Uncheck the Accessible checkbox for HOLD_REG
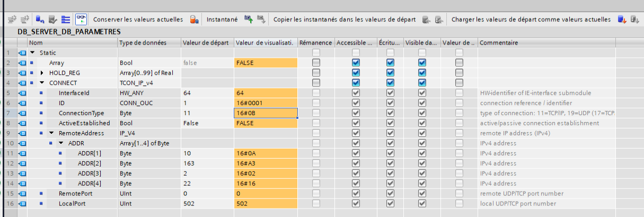 point(356,73)
